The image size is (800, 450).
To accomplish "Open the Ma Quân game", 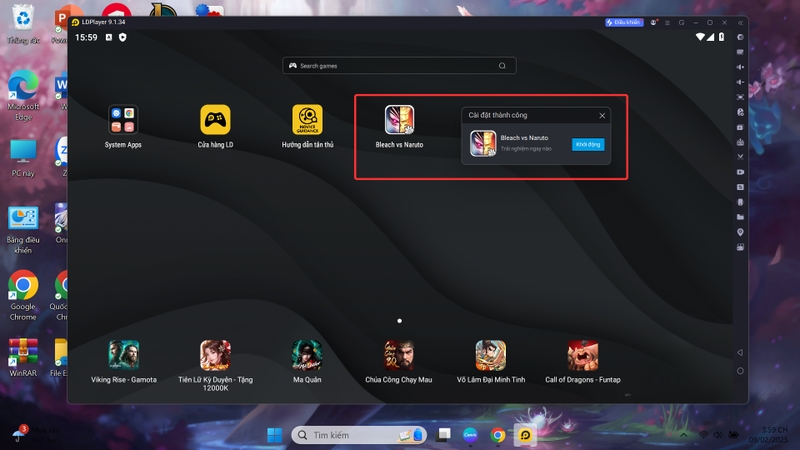I will tap(307, 355).
